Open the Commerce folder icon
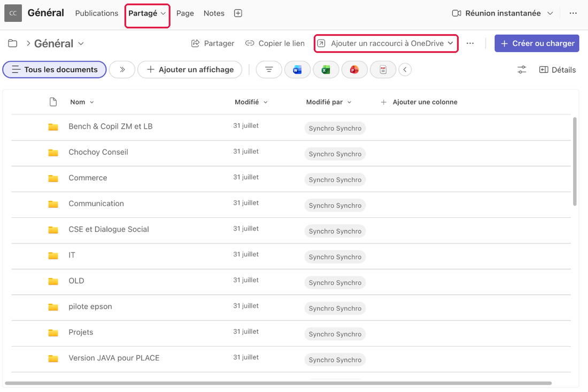Viewport: 588px width, 392px height. point(53,178)
